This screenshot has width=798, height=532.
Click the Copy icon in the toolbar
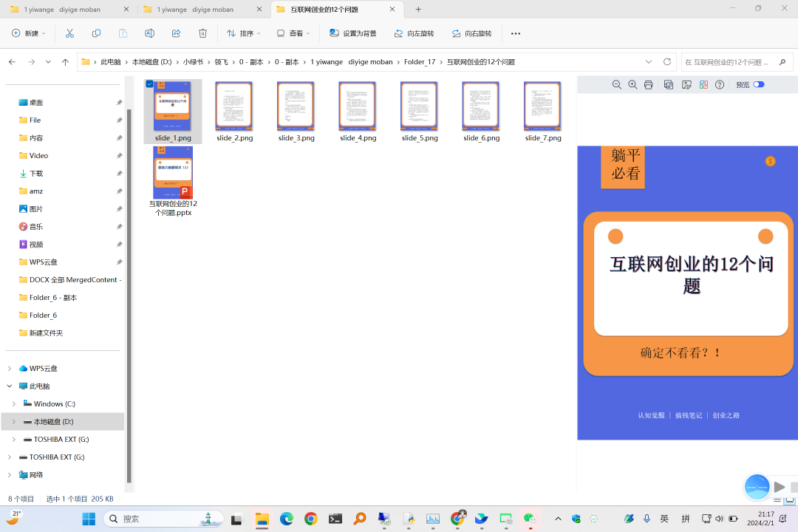96,33
